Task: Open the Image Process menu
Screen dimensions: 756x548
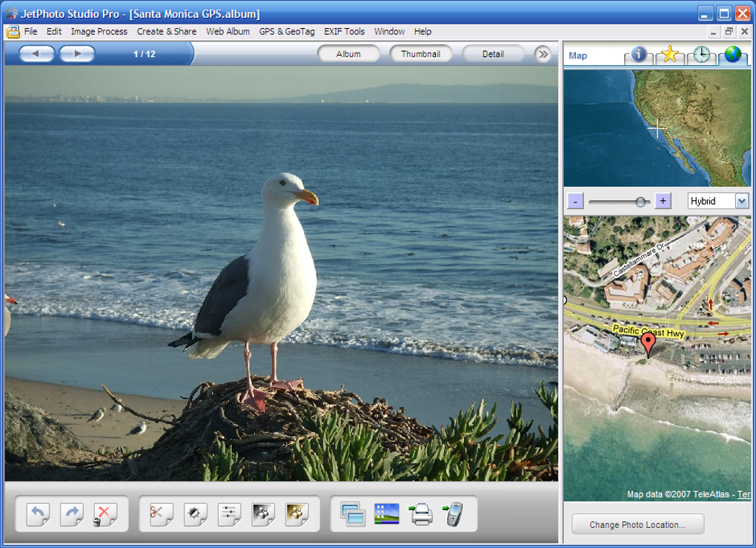Action: click(99, 31)
